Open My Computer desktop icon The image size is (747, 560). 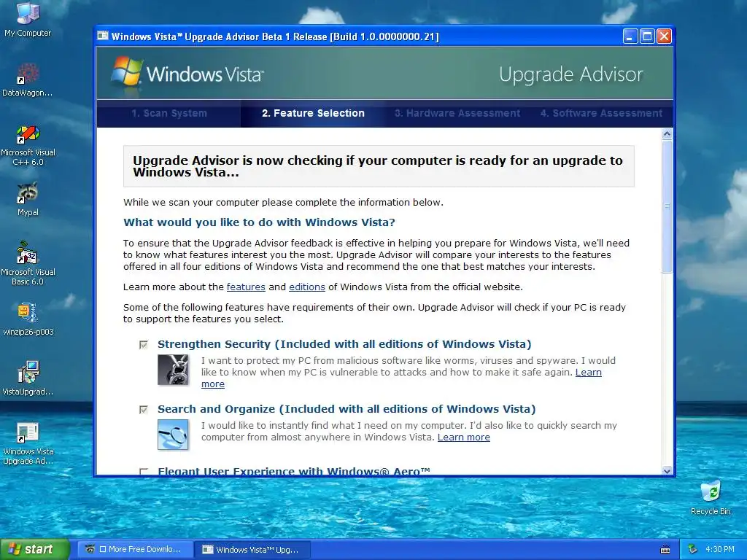tap(28, 19)
